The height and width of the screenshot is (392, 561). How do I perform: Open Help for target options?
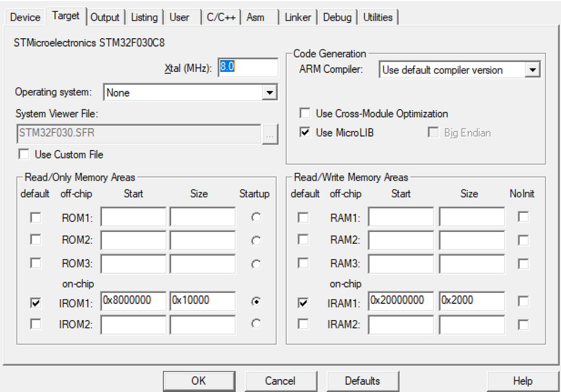[523, 381]
